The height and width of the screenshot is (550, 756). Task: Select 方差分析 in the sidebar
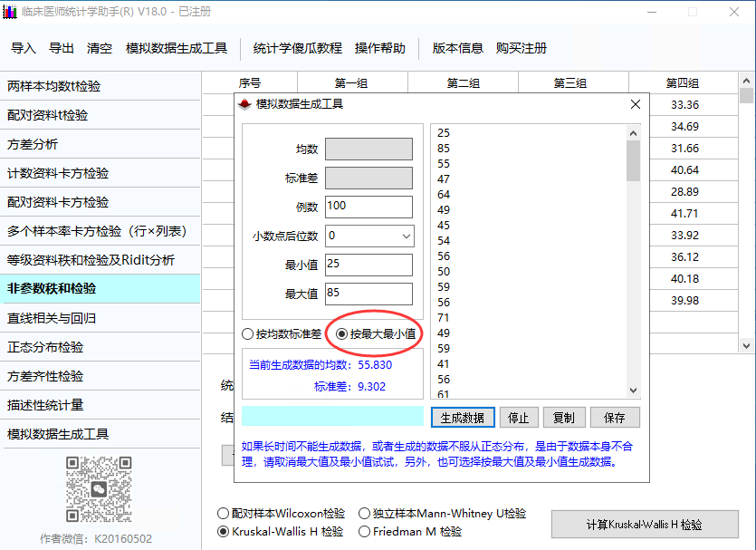(x=100, y=144)
